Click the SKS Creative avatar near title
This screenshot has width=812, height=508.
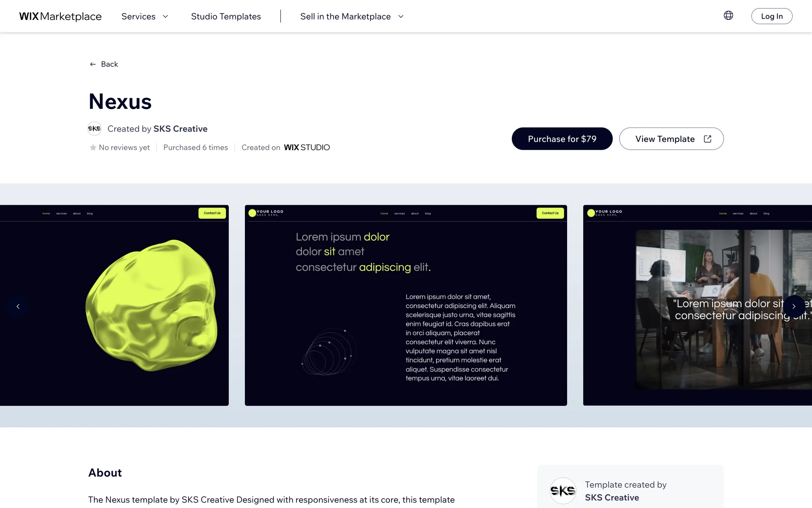94,129
